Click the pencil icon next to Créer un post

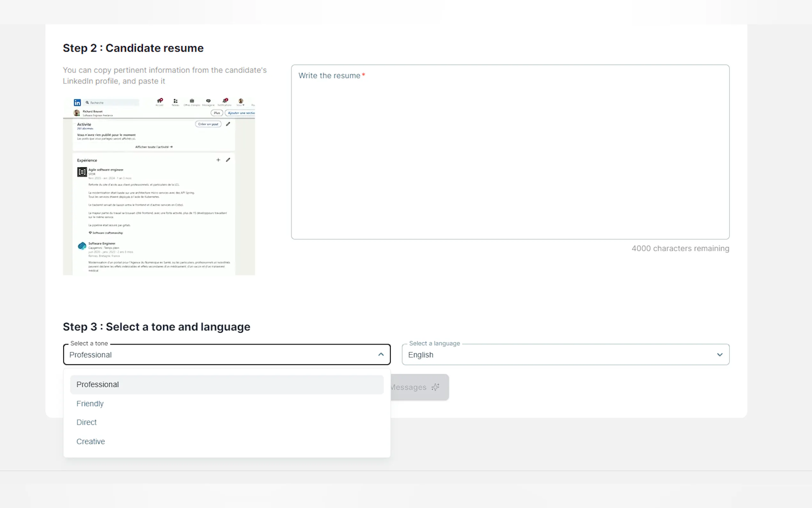[228, 124]
